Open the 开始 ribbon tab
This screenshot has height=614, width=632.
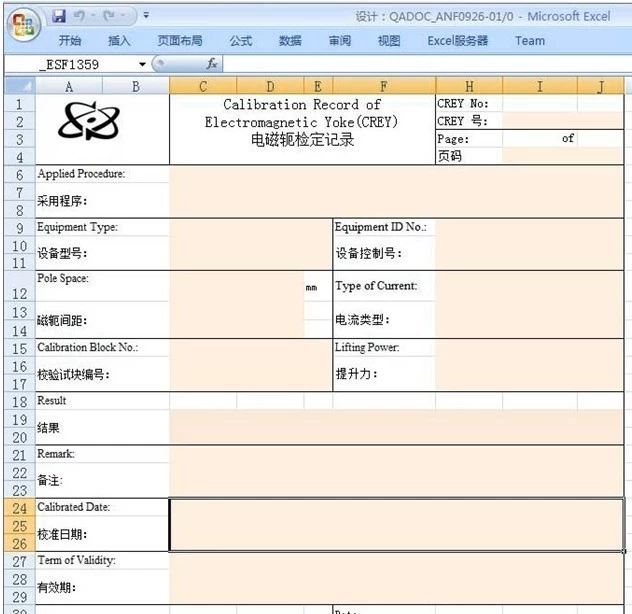click(70, 41)
